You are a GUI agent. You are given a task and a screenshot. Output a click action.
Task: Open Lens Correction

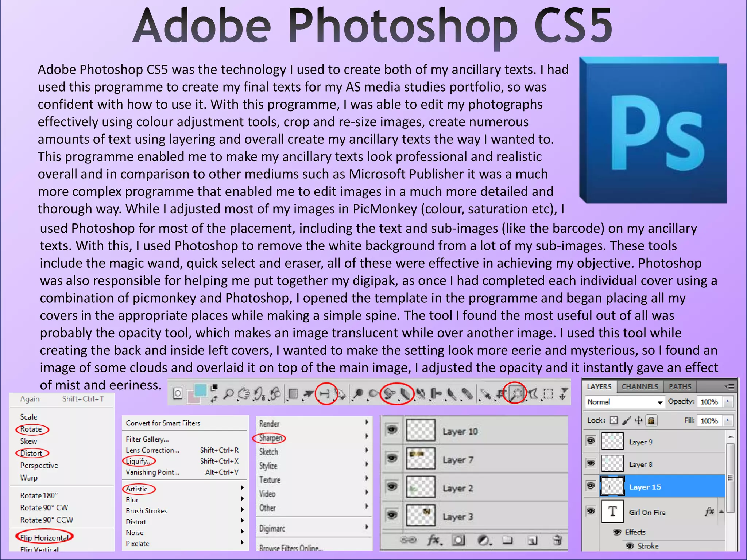coord(152,450)
